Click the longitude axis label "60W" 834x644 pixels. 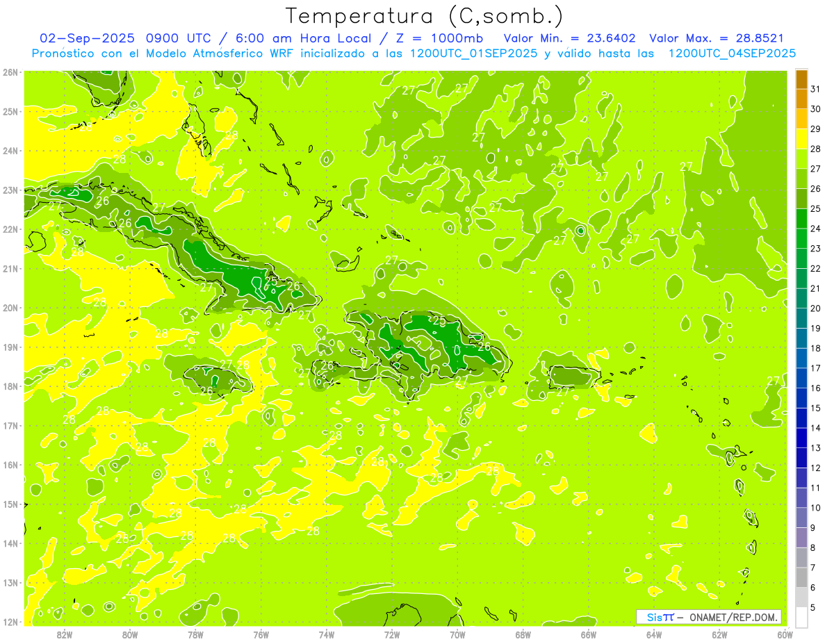(x=785, y=634)
